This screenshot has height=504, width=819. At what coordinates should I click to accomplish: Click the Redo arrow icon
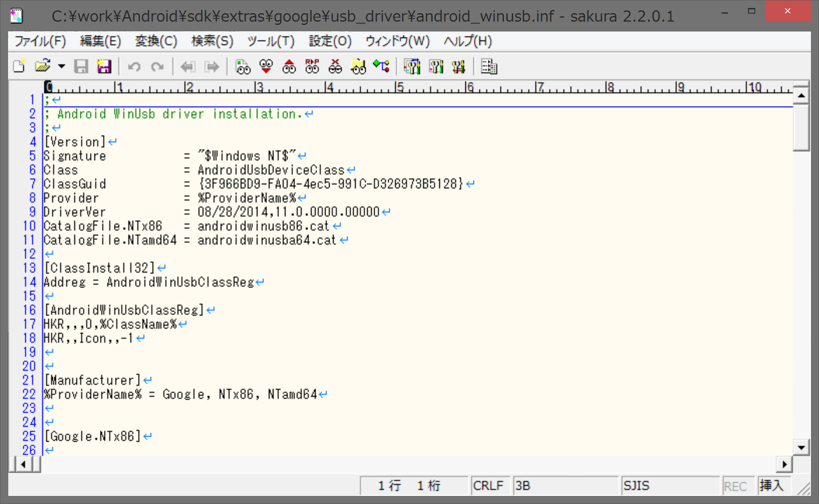click(x=157, y=66)
